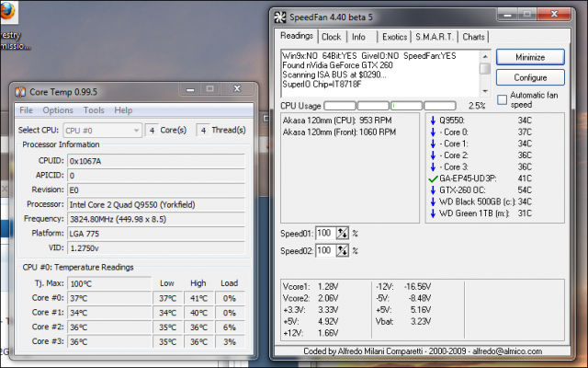Click the log scrollbar up arrow
Screen dimensions: 588x368
click(485, 56)
